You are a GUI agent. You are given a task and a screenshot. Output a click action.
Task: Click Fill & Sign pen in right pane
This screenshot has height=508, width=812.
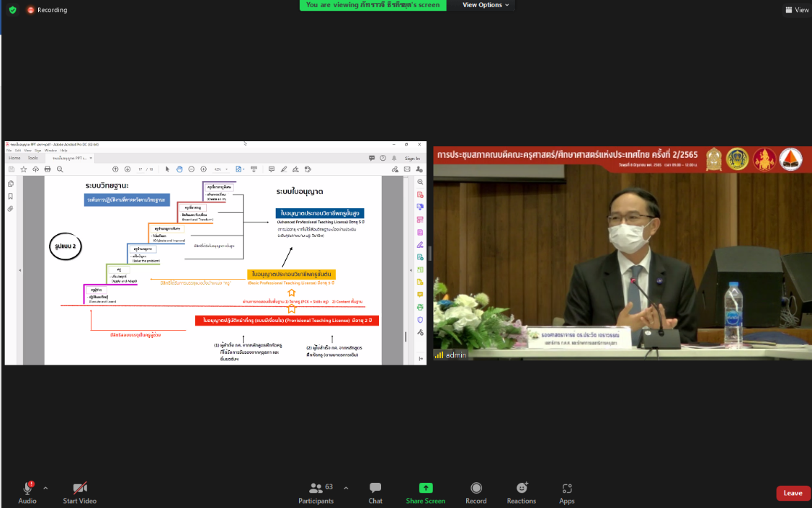tap(420, 245)
